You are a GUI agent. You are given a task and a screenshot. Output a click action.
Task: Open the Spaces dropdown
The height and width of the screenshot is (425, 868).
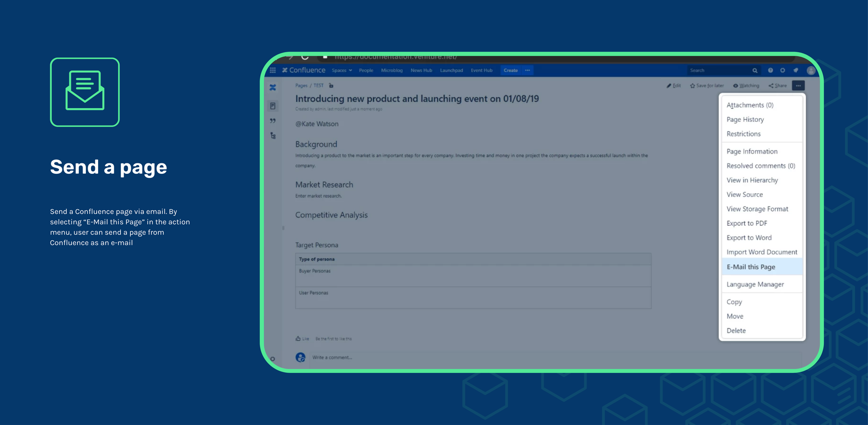[x=342, y=70]
